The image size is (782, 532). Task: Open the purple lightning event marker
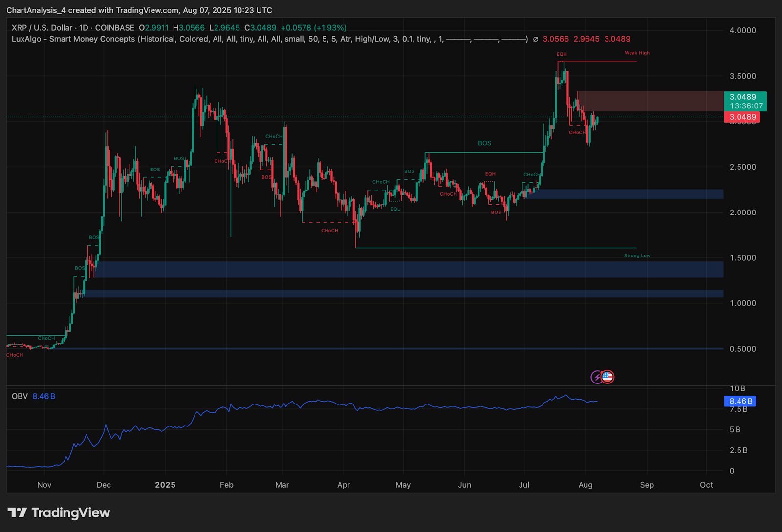click(597, 377)
